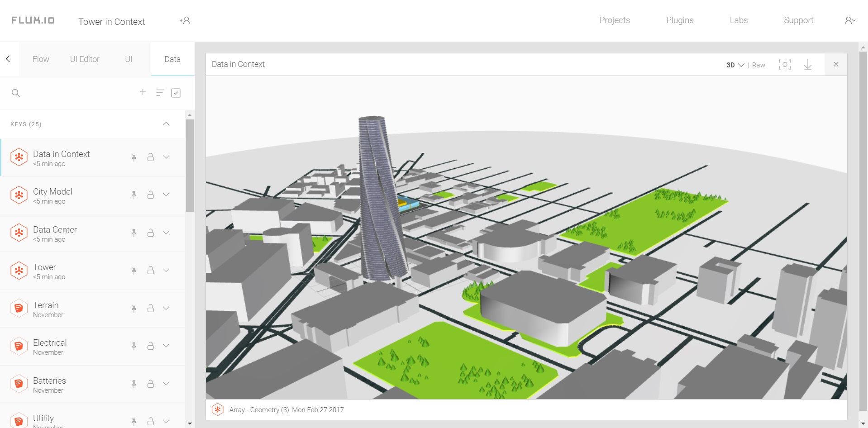
Task: Pin the Utility key
Action: (134, 422)
